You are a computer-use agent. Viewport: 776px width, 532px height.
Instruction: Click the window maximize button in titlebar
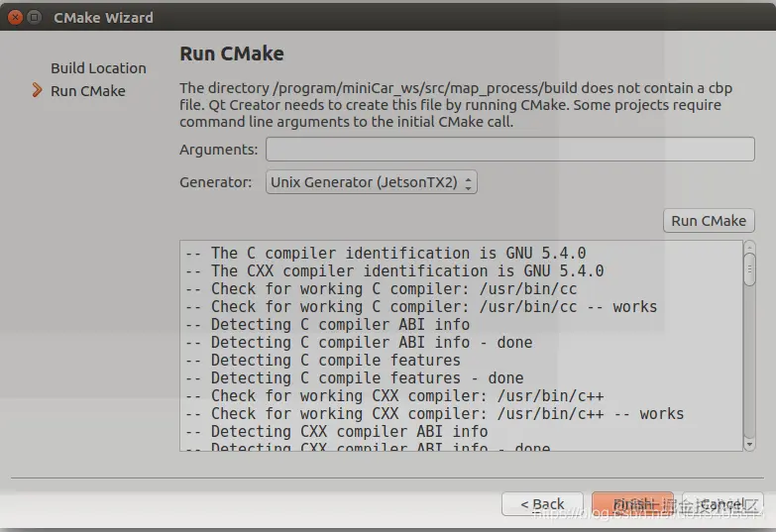coord(34,17)
